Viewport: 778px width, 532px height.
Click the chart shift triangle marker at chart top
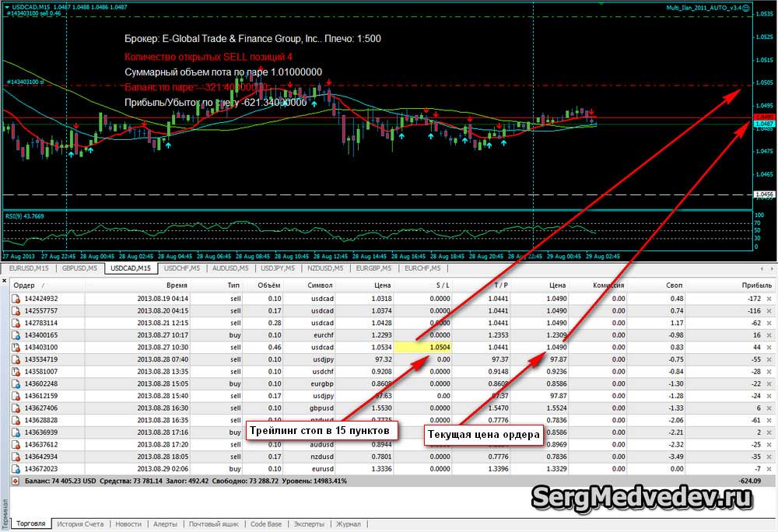pos(533,3)
